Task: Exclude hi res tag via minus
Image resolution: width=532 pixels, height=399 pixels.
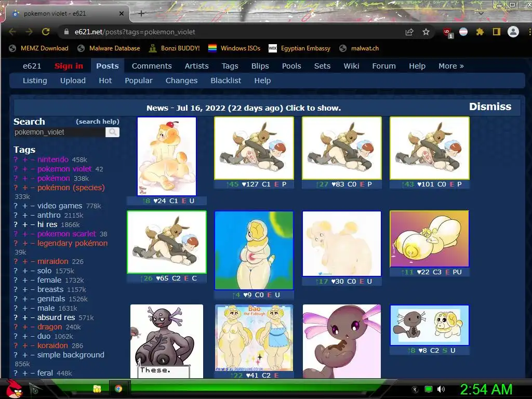Action: (33, 224)
